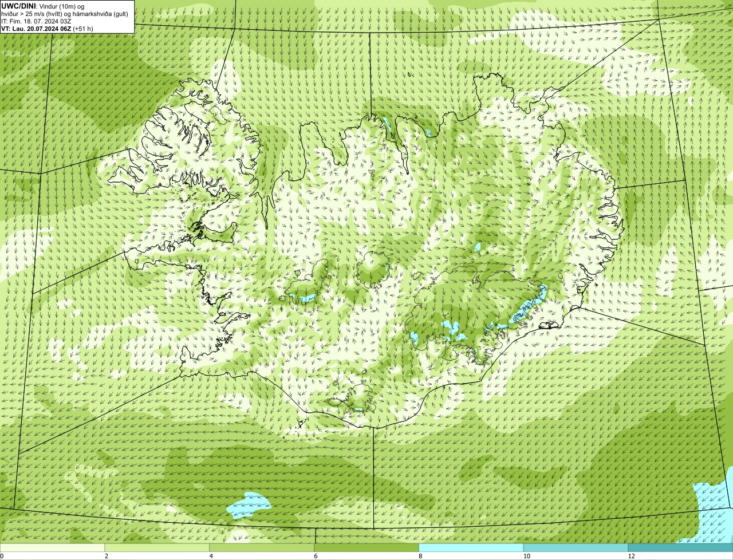Click the colorbar segment above 12 m/s
The width and height of the screenshot is (733, 560).
coord(680,548)
